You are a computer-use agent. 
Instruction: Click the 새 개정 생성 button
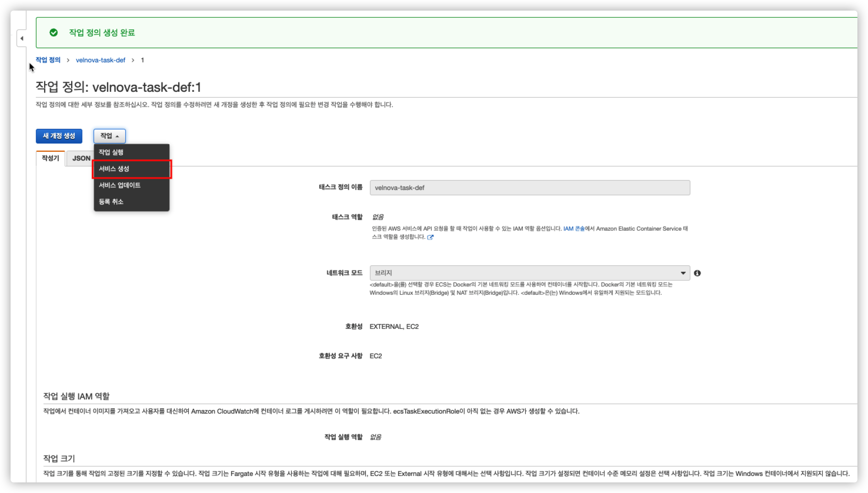(59, 136)
